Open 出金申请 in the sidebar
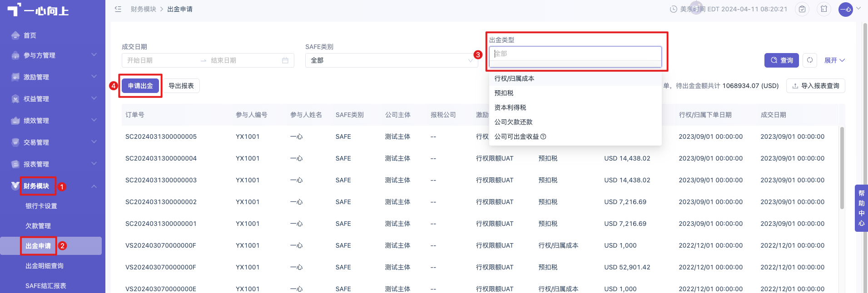The height and width of the screenshot is (293, 868). tap(51, 246)
